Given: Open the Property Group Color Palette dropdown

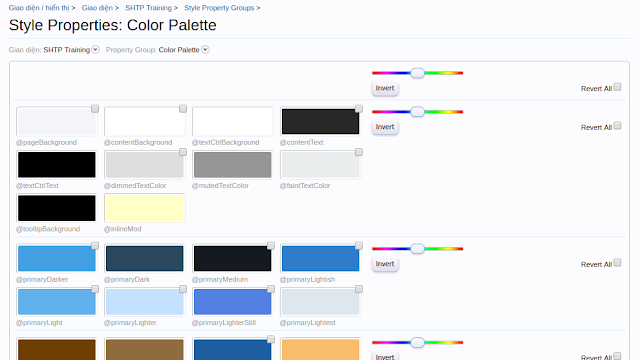Looking at the screenshot, I should [x=205, y=49].
